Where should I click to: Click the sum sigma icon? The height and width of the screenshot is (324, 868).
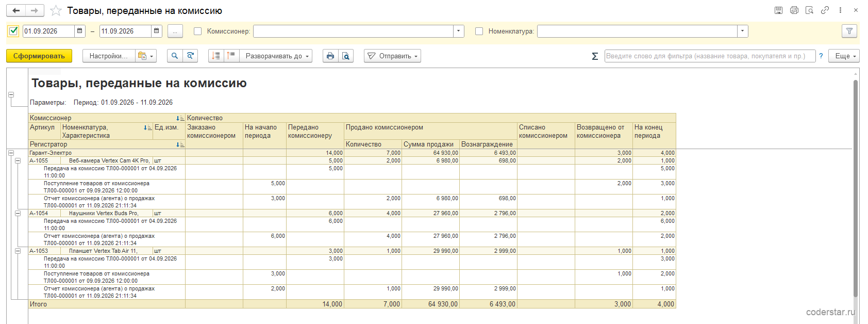point(595,56)
